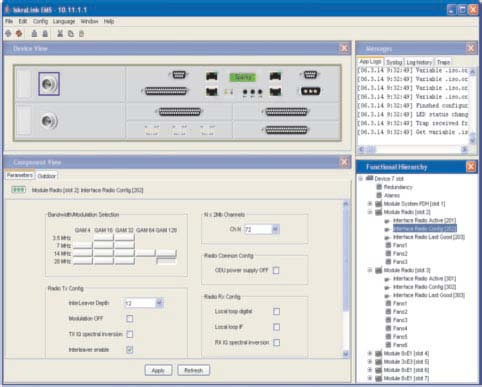Uncheck the Interleaver enable checkbox
Image resolution: width=482 pixels, height=387 pixels.
pos(130,350)
